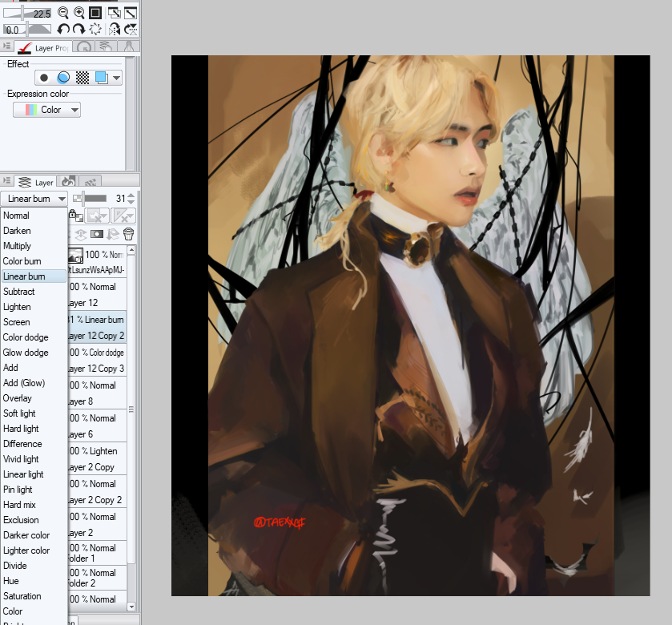Choose Saturation blending mode
The height and width of the screenshot is (625, 672).
point(34,596)
